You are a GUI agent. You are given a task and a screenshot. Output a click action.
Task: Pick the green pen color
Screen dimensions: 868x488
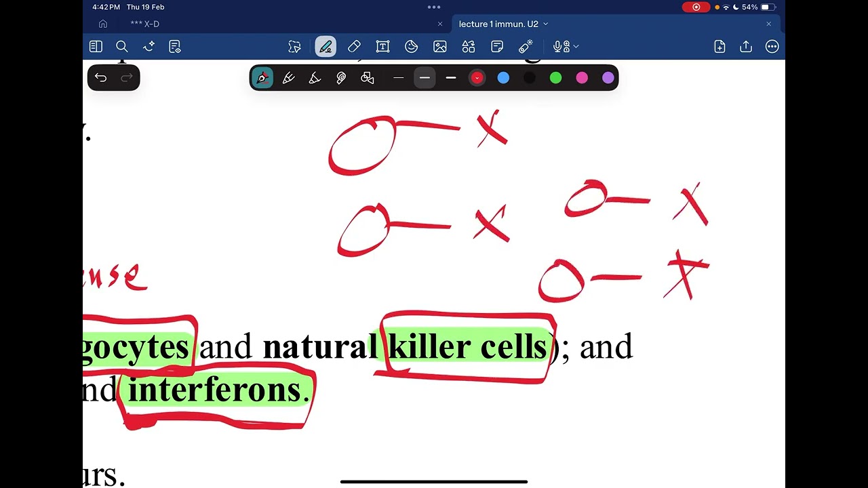pos(556,78)
